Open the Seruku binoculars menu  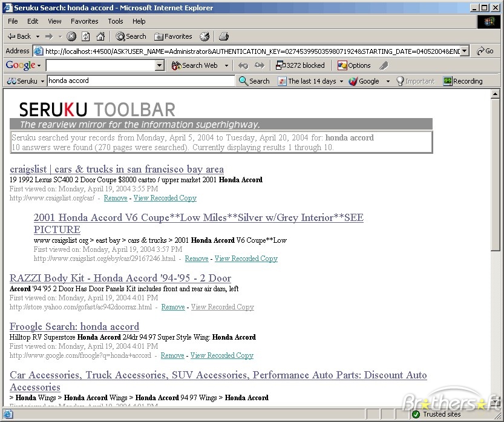25,81
